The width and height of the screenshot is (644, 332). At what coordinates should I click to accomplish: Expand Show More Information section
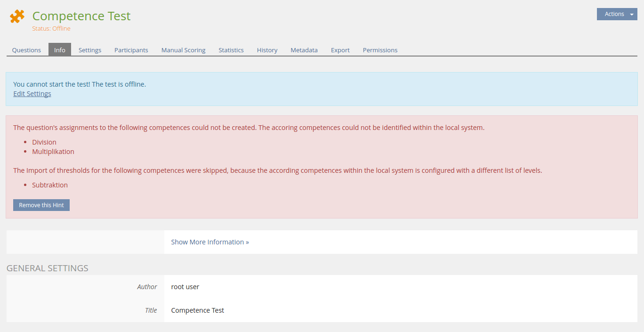pos(210,242)
